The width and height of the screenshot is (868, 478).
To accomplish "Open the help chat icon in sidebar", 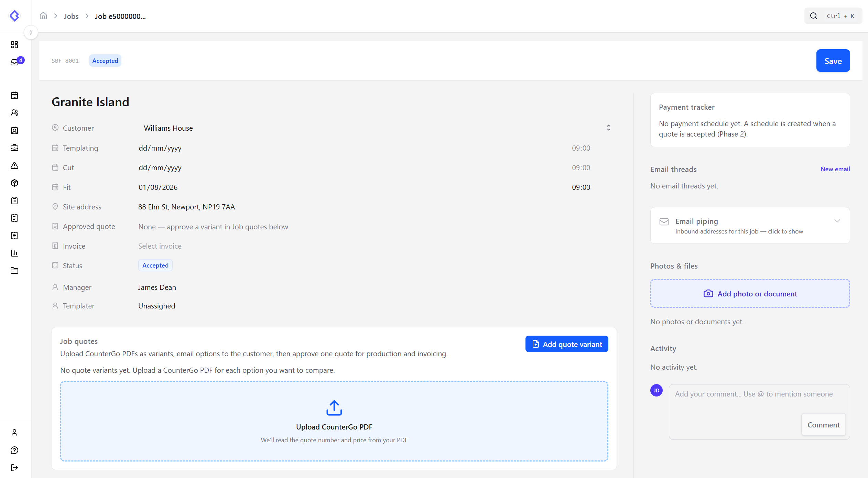I will click(14, 450).
